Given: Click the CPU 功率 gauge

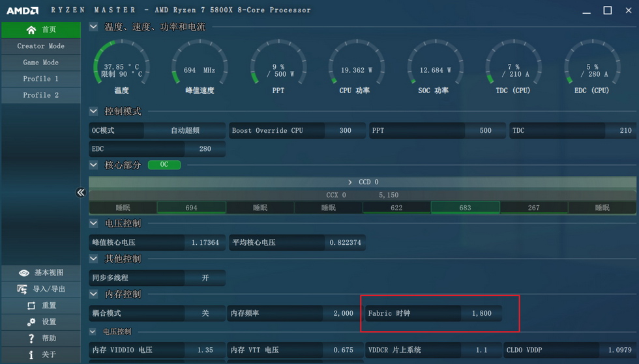Looking at the screenshot, I should click(x=356, y=66).
